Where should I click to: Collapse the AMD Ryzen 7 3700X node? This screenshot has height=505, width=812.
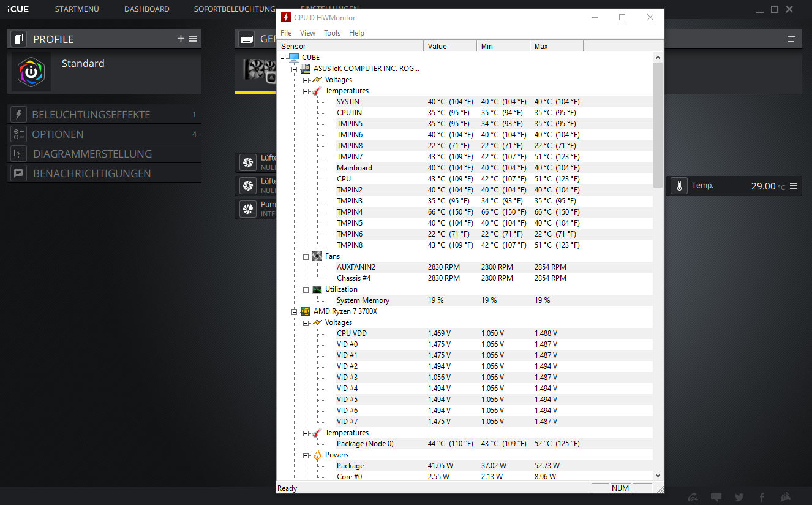[294, 311]
